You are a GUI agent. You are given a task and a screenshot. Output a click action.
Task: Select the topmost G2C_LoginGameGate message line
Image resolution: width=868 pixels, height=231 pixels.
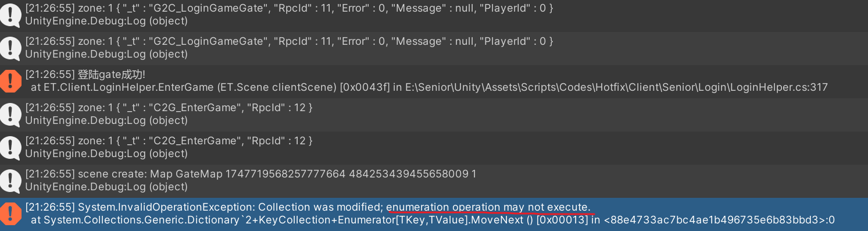[x=289, y=8]
